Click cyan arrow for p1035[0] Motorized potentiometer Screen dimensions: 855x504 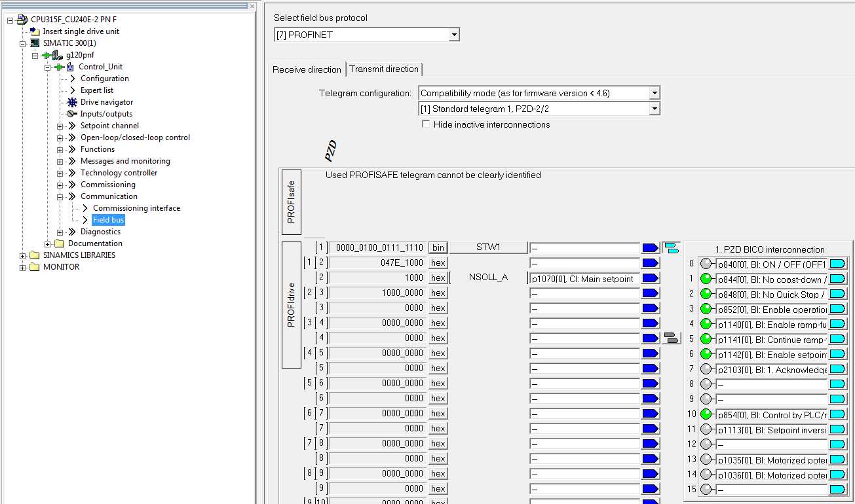pos(837,459)
